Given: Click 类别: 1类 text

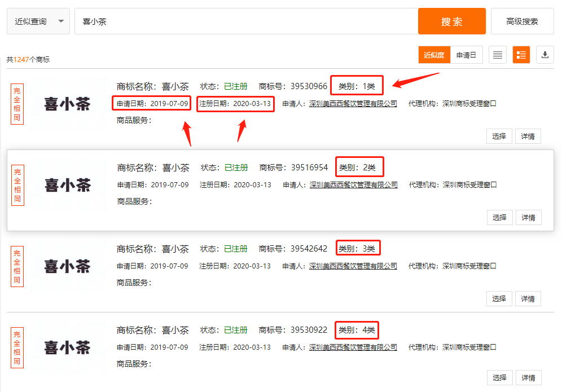Looking at the screenshot, I should 357,86.
